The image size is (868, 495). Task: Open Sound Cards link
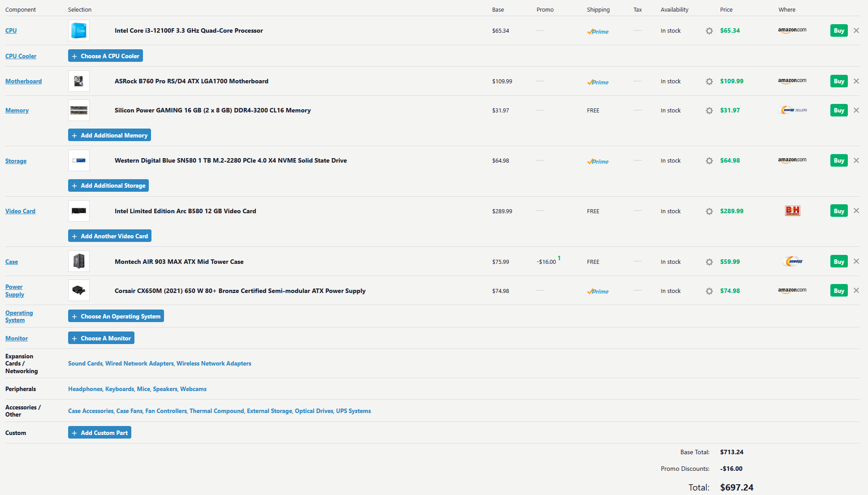click(x=85, y=363)
